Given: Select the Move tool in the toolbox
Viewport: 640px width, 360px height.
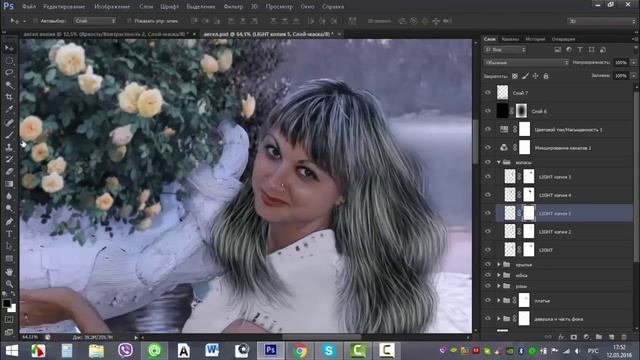Looking at the screenshot, I should [x=9, y=48].
